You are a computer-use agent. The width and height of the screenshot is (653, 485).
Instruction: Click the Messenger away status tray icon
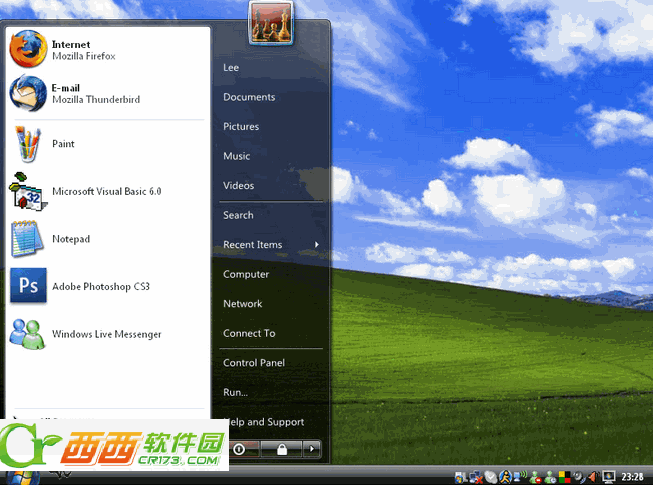(x=550, y=477)
